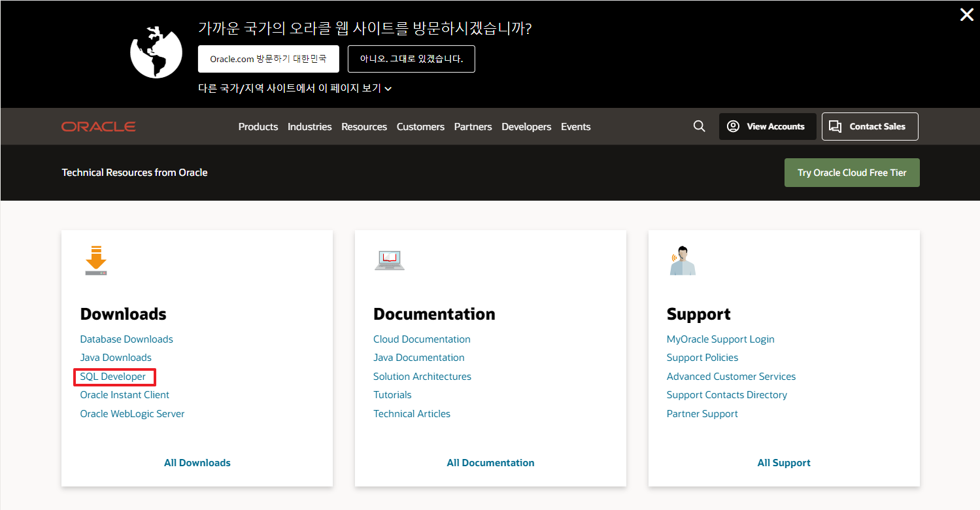
Task: Click the View Accounts button
Action: (768, 126)
